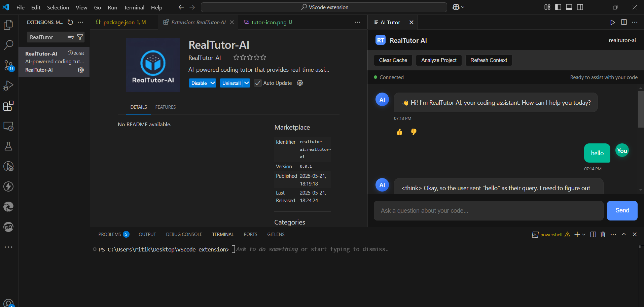Viewport: 644px width, 307px height.
Task: Give thumbs up to the AI greeting
Action: pos(399,132)
